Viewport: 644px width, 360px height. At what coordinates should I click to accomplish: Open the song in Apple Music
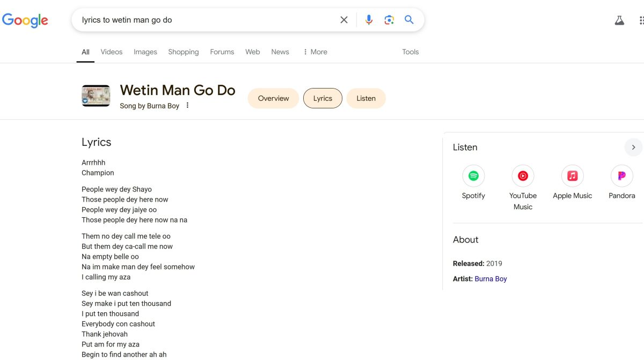pos(572,176)
